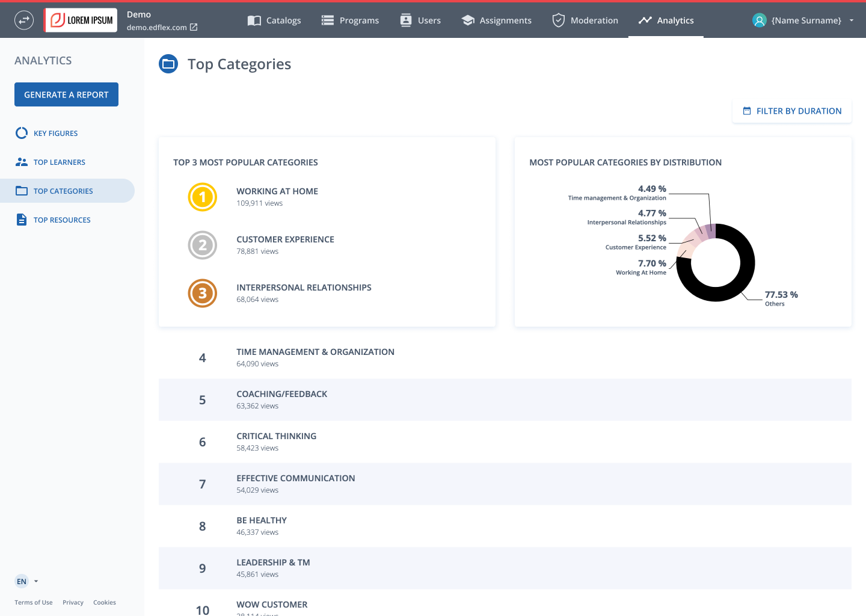Click the Programs list icon
866x616 pixels.
327,20
